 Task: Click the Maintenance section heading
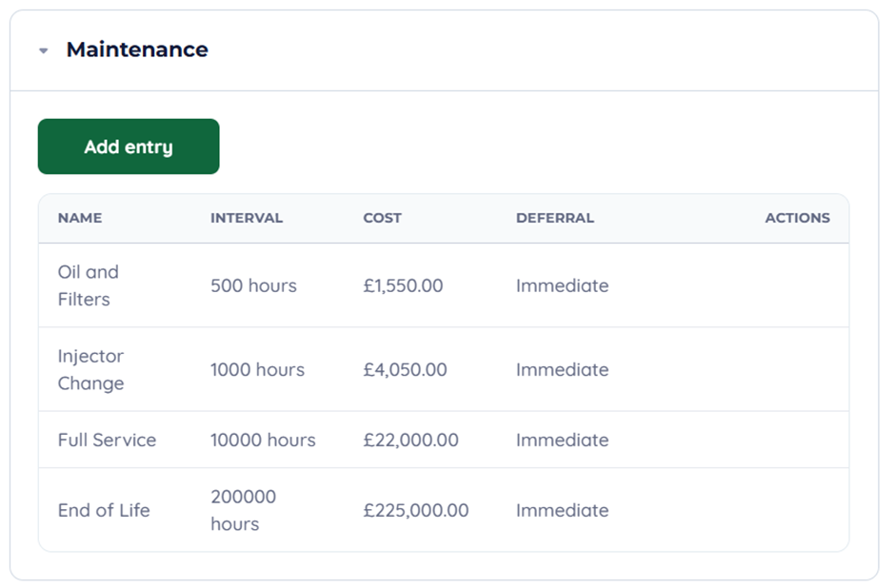click(x=137, y=49)
